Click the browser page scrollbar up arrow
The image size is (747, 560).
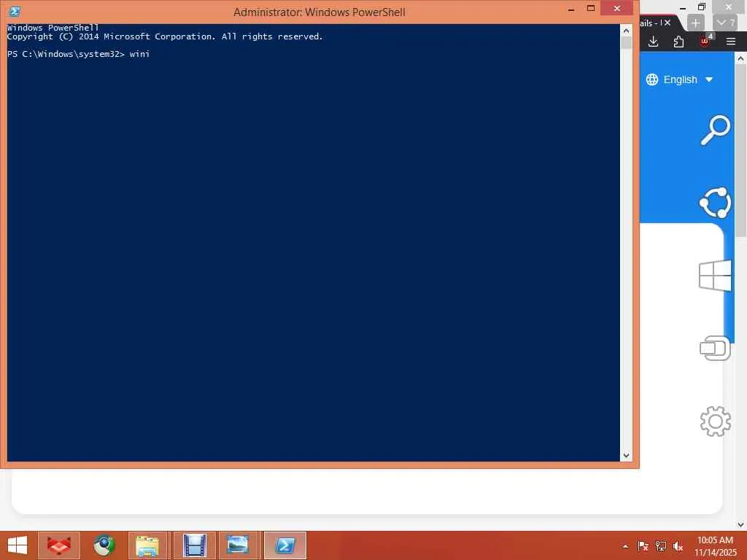[741, 58]
